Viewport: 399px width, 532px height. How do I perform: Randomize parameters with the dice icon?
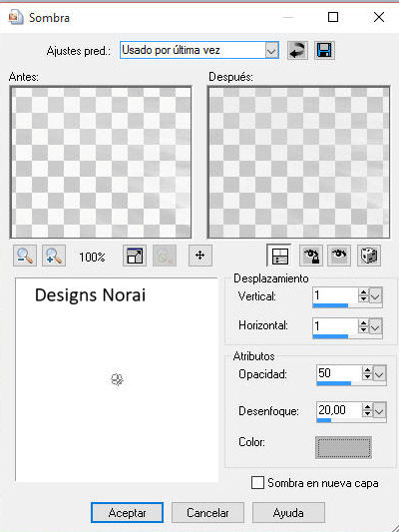click(369, 256)
